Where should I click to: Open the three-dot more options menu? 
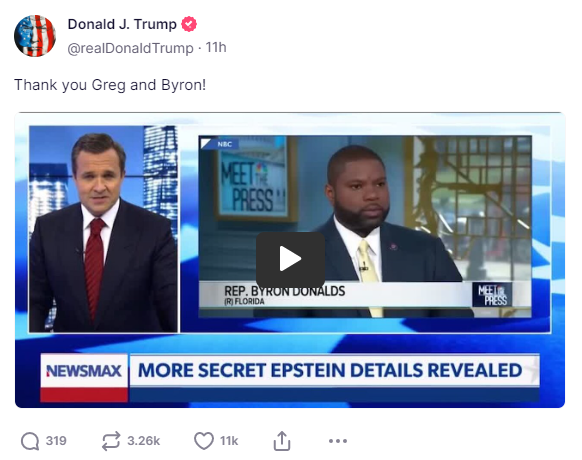tap(338, 441)
